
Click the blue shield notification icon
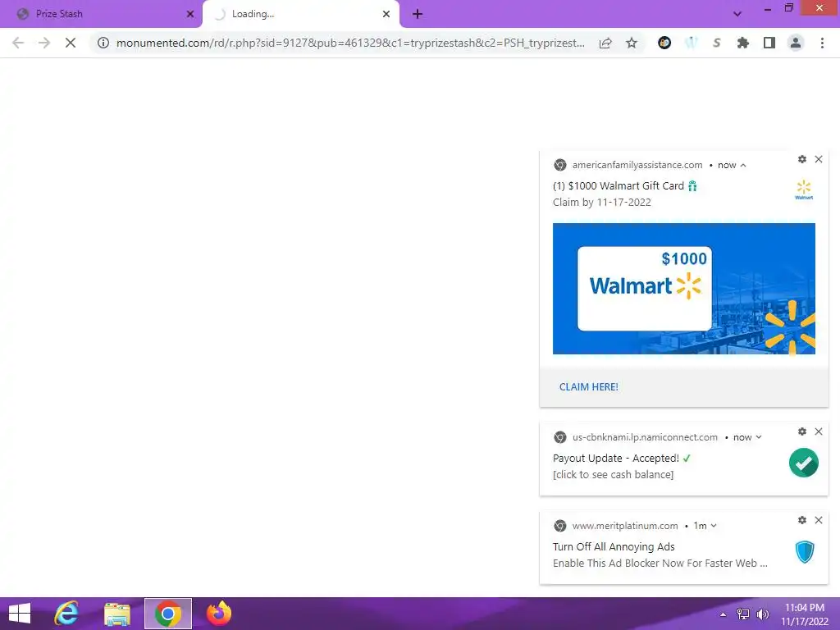(x=804, y=552)
